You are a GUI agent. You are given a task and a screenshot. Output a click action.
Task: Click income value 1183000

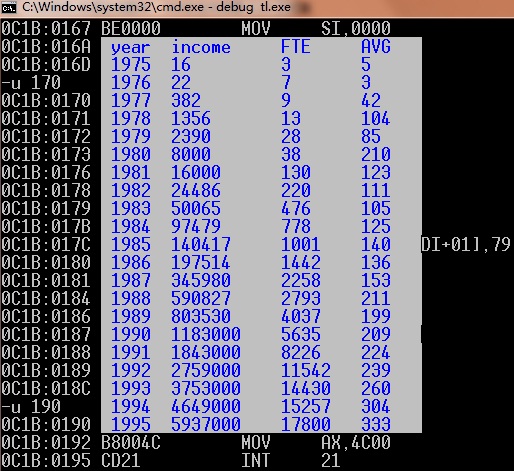(206, 334)
